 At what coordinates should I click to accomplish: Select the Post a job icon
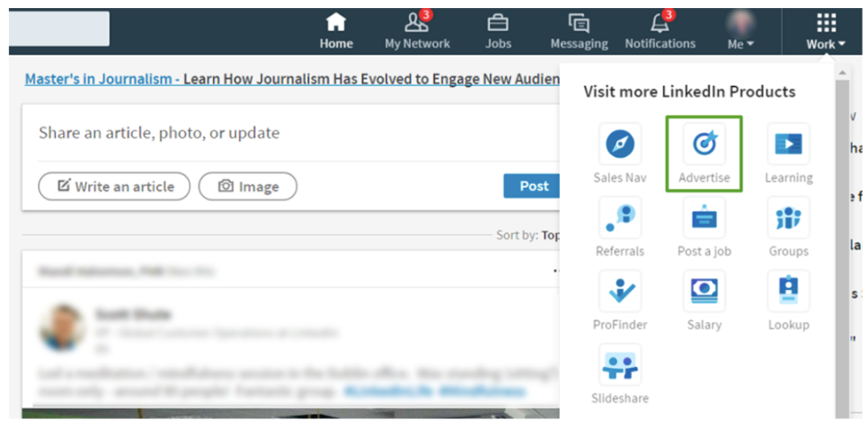coord(704,218)
